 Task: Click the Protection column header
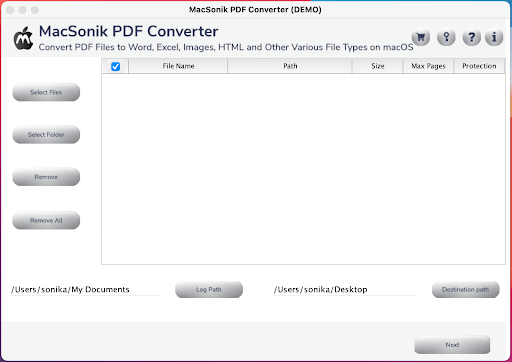tap(479, 66)
